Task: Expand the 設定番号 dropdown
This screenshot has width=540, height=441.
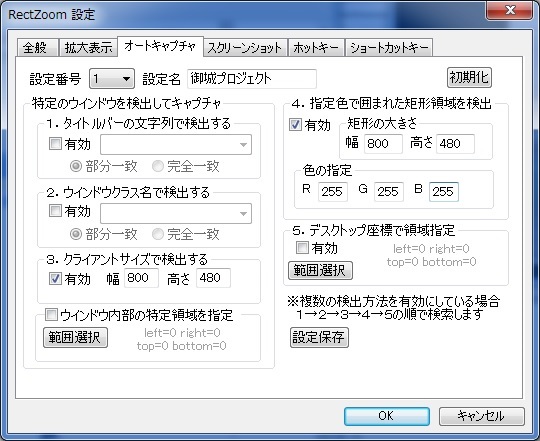Action: point(112,79)
